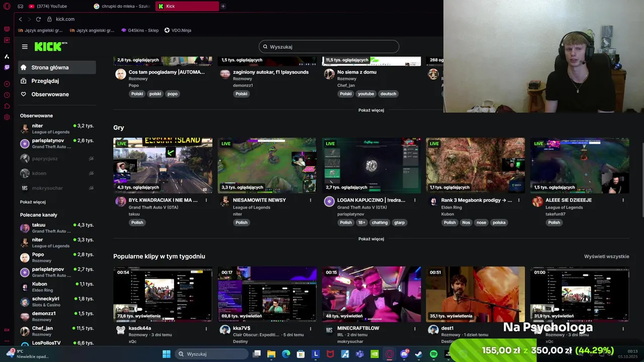Open ELYSIAN ISLAND GTA stream thumbnail
This screenshot has width=644, height=362.
(x=163, y=165)
